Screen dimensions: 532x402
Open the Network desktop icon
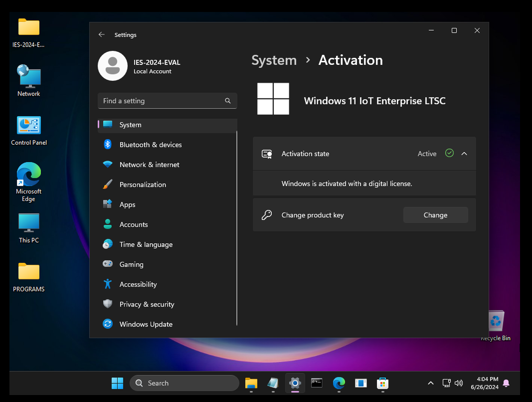pos(29,80)
